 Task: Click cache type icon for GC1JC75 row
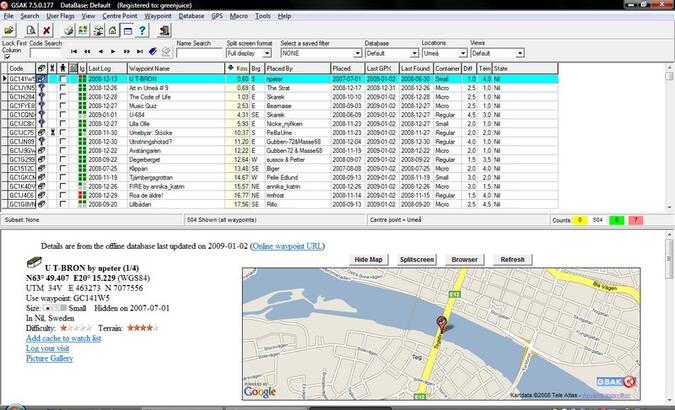click(x=41, y=133)
